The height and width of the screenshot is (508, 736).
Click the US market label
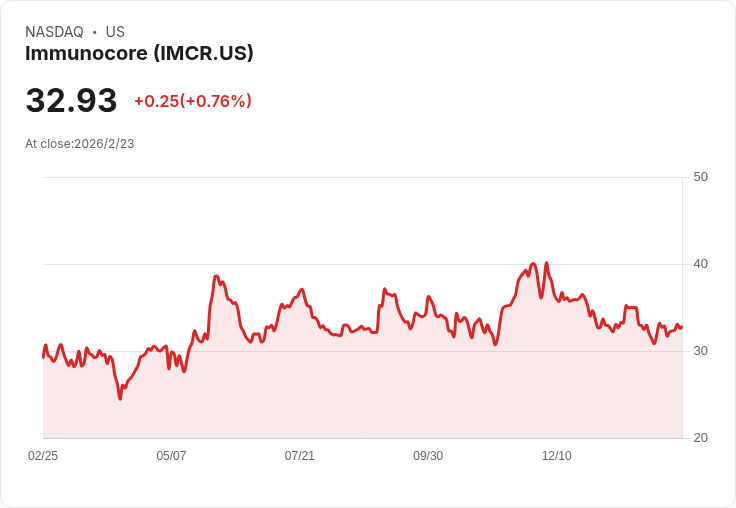[x=115, y=32]
